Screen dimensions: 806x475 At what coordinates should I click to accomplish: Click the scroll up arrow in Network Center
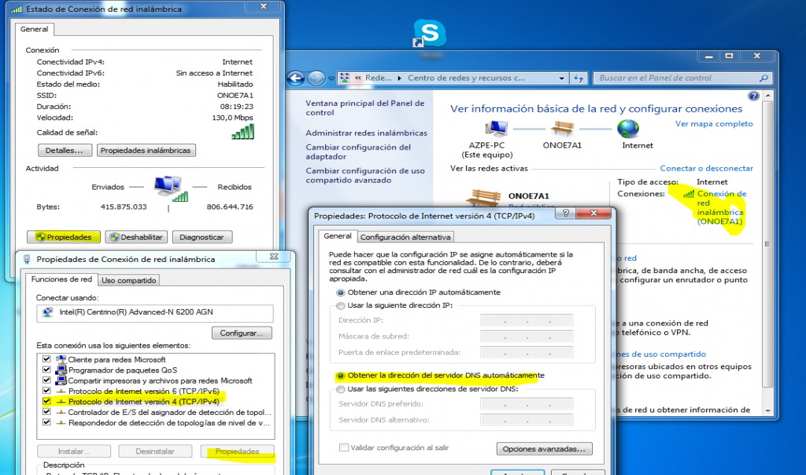(x=767, y=96)
